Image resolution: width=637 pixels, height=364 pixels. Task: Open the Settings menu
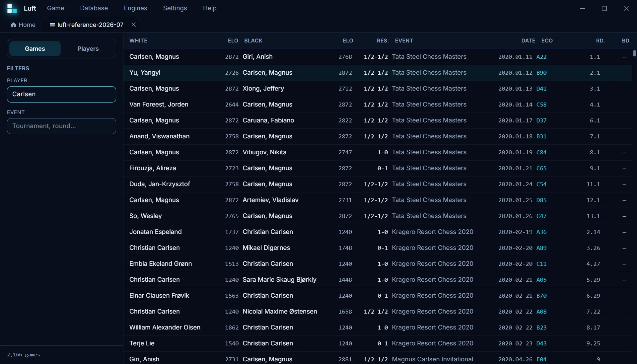coord(175,8)
